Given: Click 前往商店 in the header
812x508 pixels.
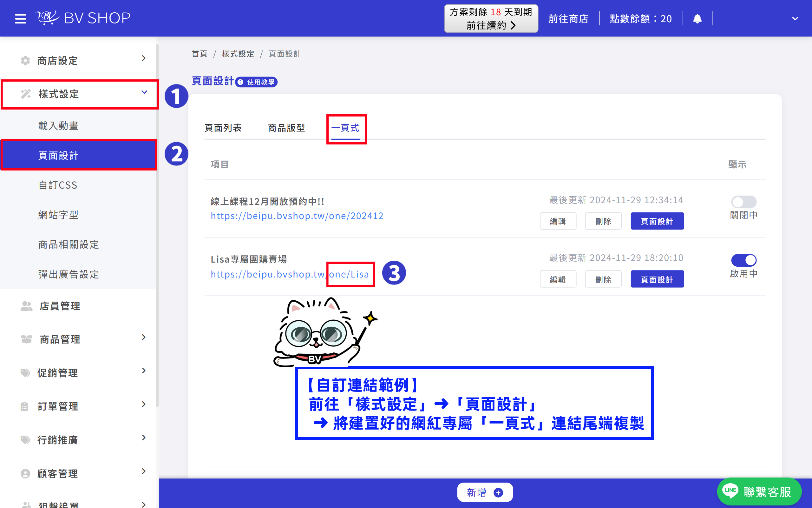Looking at the screenshot, I should (x=568, y=19).
